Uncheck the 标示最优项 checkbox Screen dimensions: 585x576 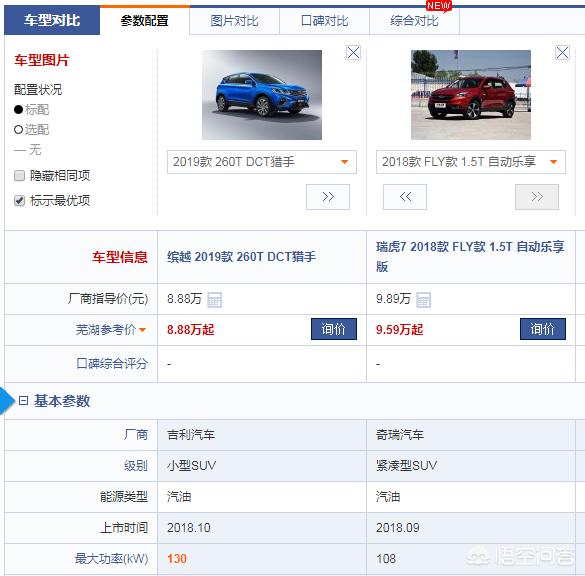[19, 200]
